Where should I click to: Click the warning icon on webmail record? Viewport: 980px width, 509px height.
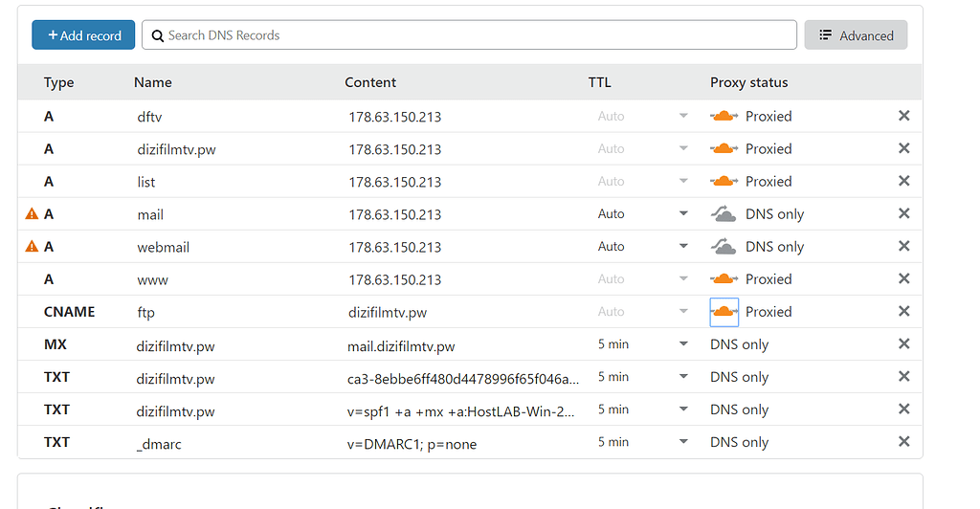tap(32, 247)
